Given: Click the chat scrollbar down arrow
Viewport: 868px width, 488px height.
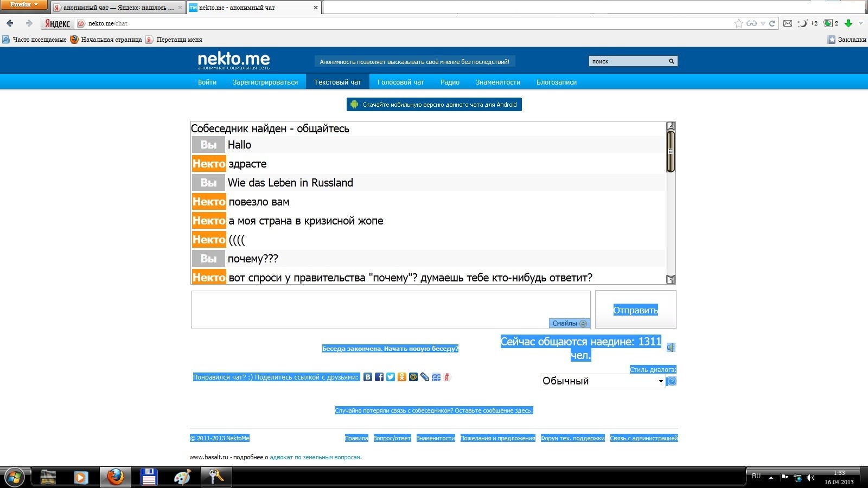Looking at the screenshot, I should coord(671,279).
